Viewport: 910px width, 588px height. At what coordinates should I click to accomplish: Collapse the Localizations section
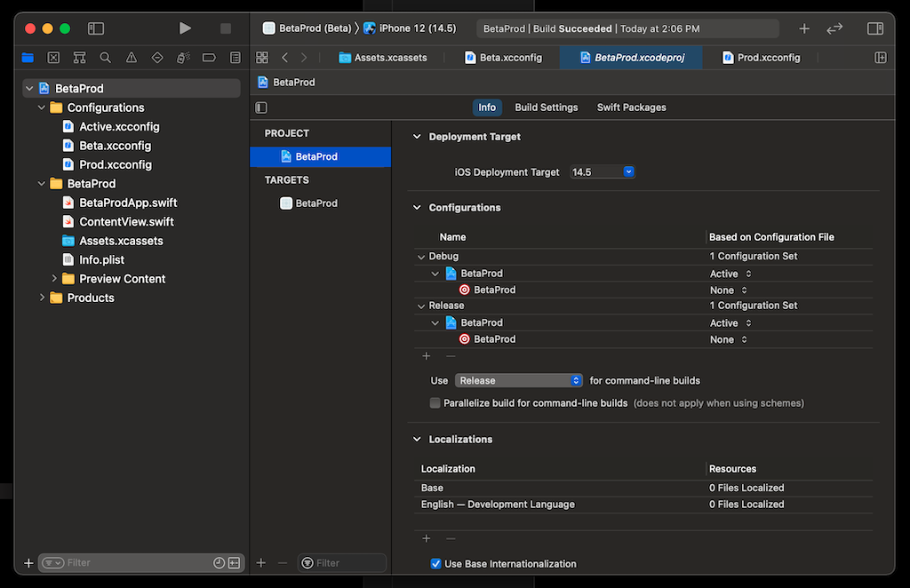417,440
